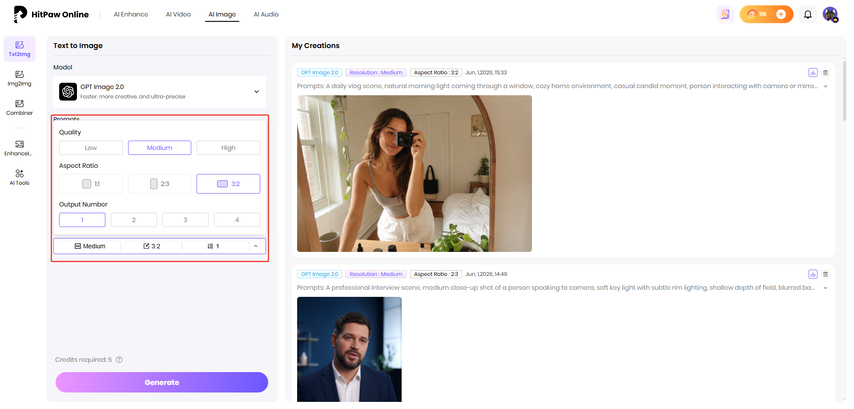Click the promotional gift icon in header

click(725, 15)
